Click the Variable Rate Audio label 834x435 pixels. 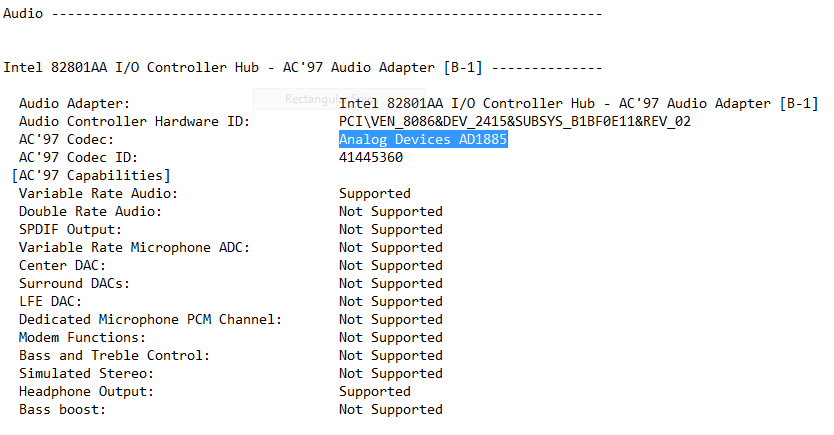click(x=98, y=194)
